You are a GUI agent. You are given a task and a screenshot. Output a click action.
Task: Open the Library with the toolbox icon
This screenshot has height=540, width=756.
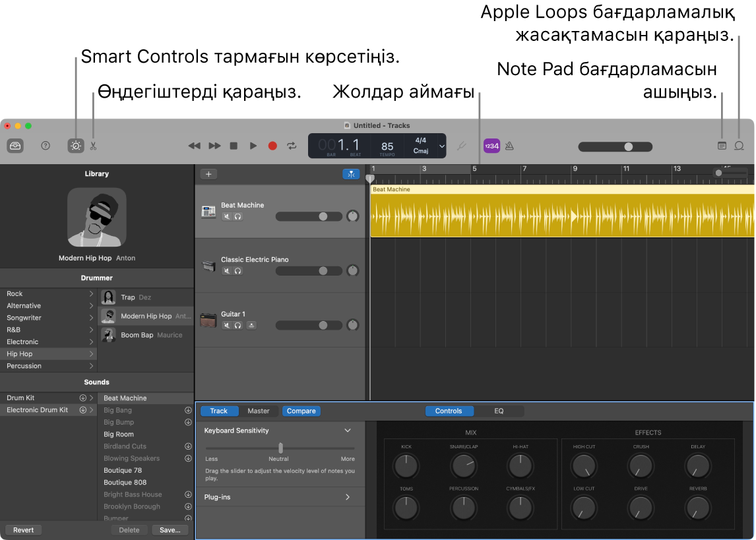tap(16, 146)
